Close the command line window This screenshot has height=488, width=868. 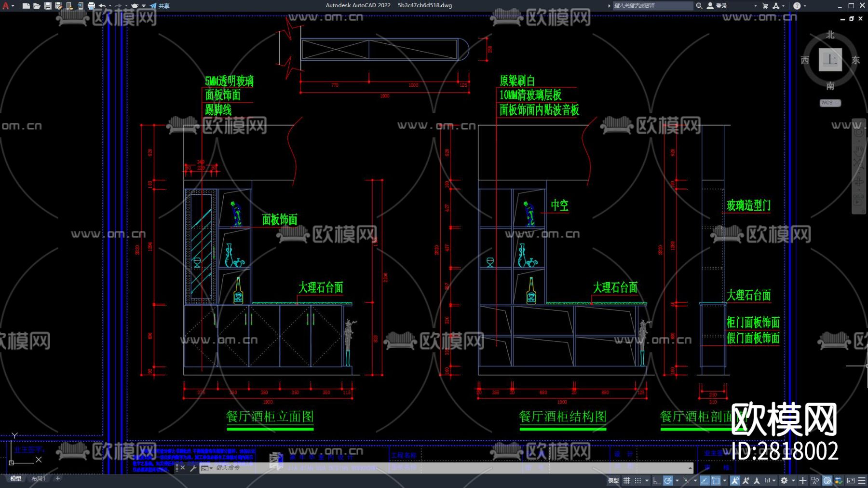[x=183, y=468]
